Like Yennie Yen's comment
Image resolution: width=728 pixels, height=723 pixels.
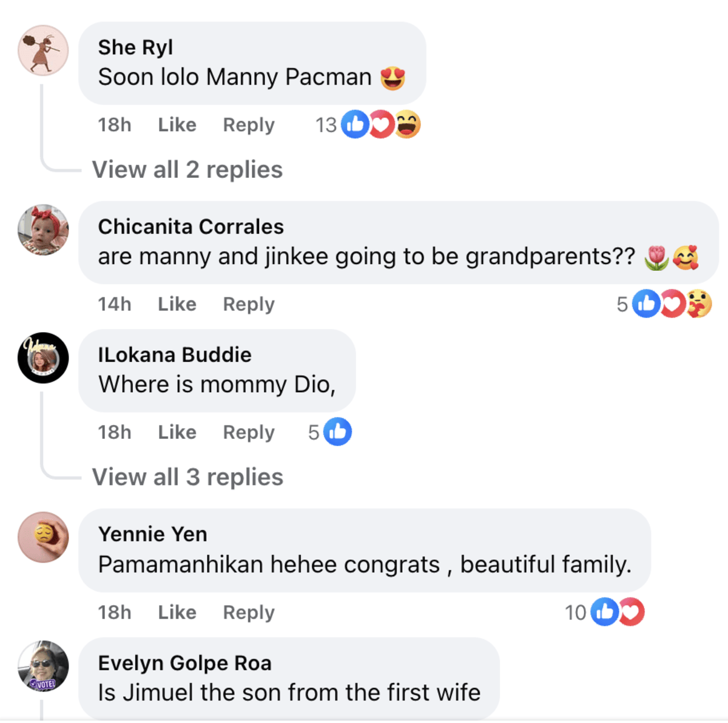pos(177,613)
